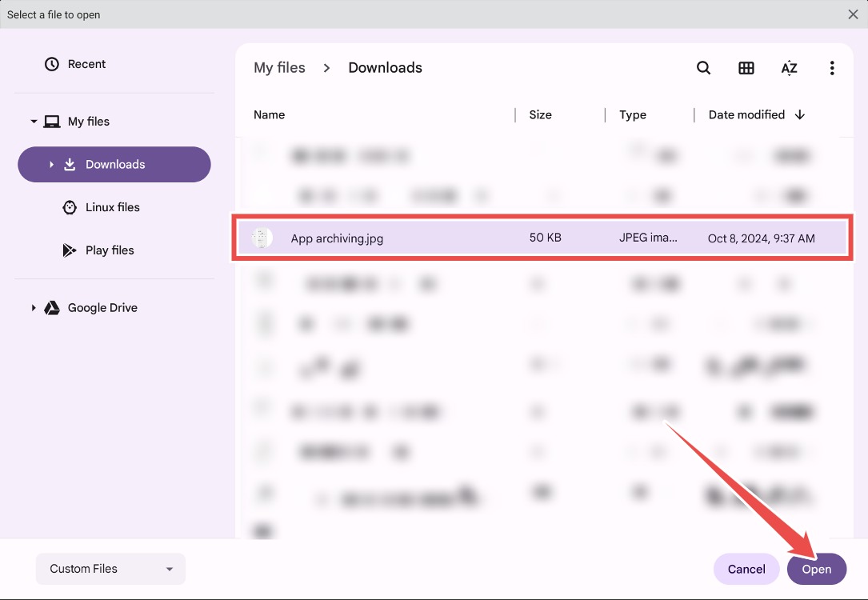Switch to grid view using the thumbnail view icon
868x600 pixels.
point(746,68)
